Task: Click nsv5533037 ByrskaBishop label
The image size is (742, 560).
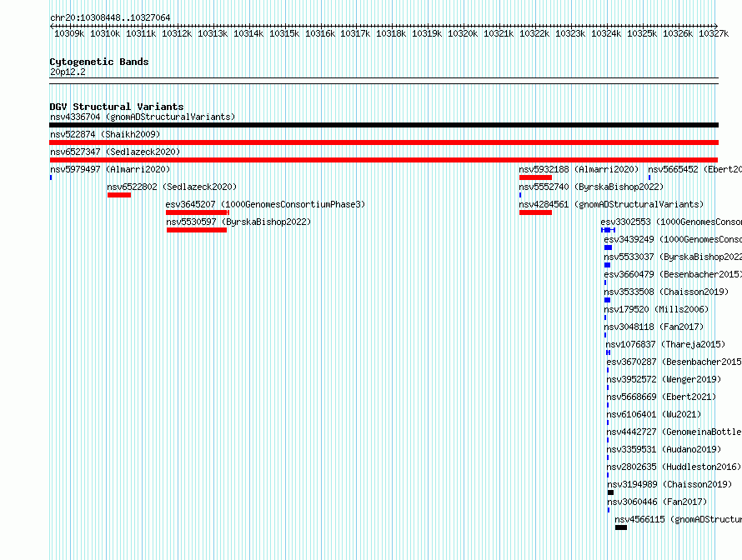Action: [x=673, y=257]
